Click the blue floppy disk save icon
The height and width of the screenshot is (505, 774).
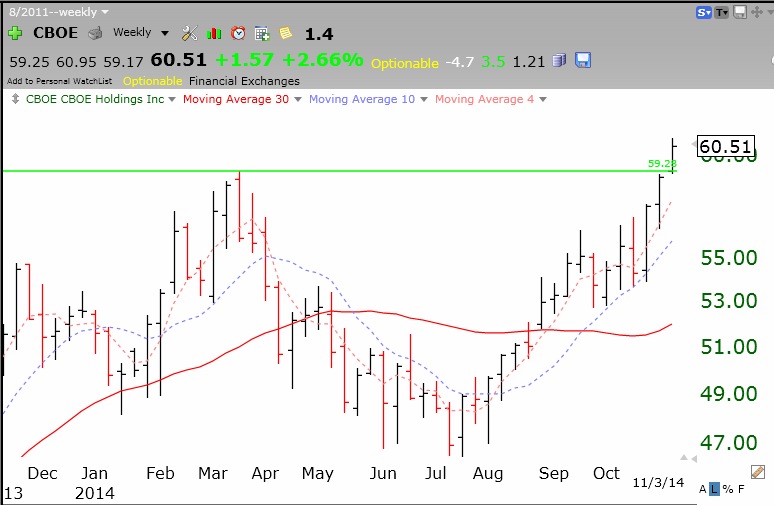tap(583, 60)
